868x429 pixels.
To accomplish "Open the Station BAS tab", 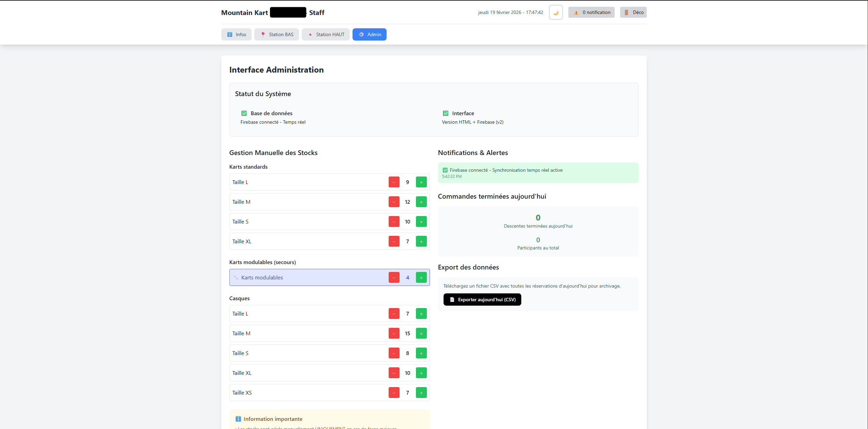I will (276, 34).
